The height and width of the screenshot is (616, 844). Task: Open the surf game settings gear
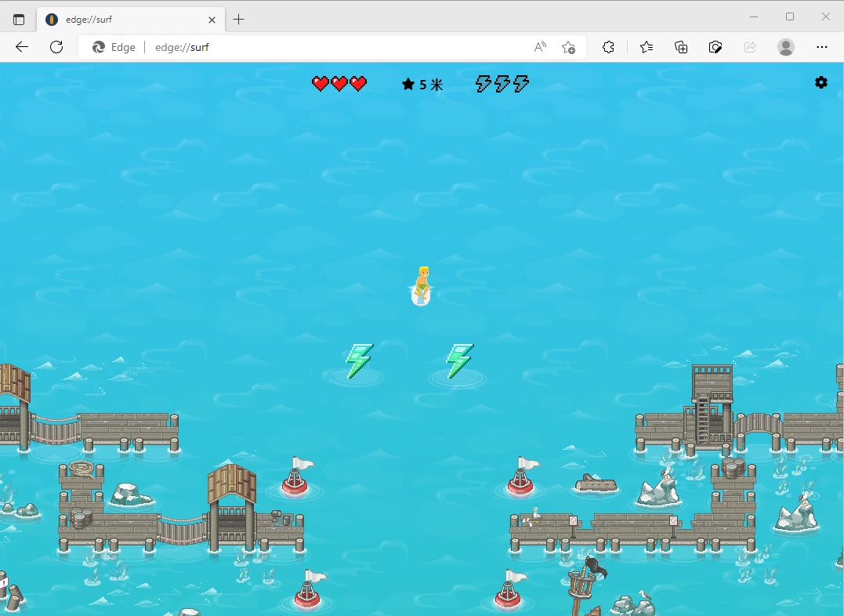click(x=820, y=82)
